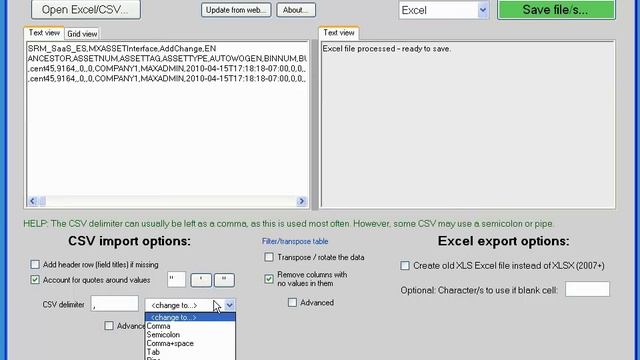
Task: Open the About dialog
Action: tap(296, 10)
